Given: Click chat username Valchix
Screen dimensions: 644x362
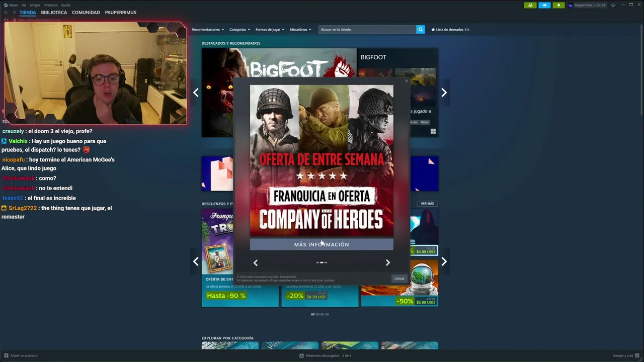Looking at the screenshot, I should (18, 141).
